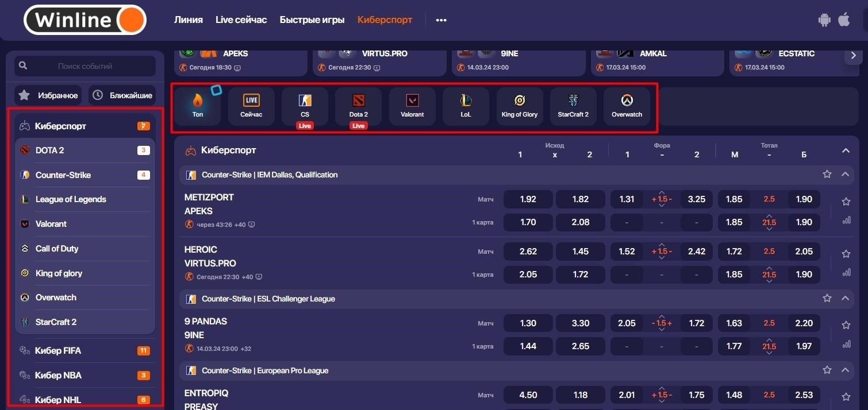The image size is (868, 410).
Task: Select the Dota 2 game filter tile
Action: [x=359, y=106]
